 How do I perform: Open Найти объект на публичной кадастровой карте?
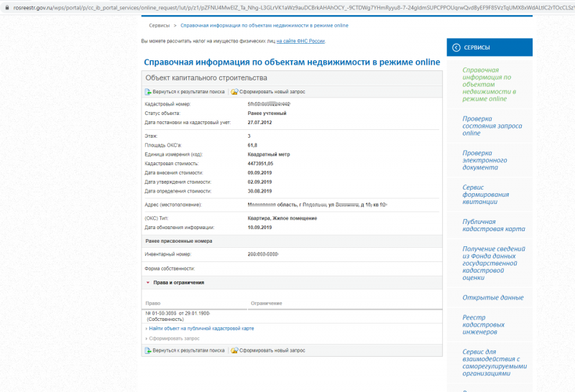click(x=201, y=329)
